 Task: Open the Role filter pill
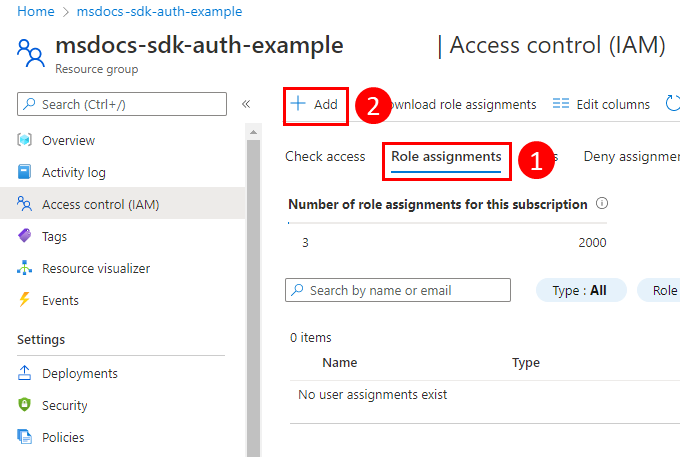(x=662, y=290)
